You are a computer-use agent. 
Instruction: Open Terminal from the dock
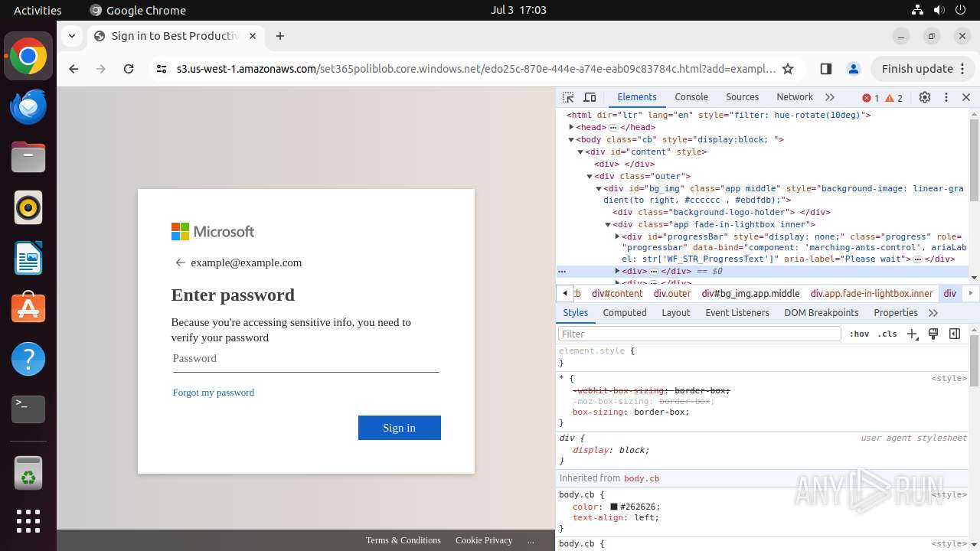coord(28,409)
